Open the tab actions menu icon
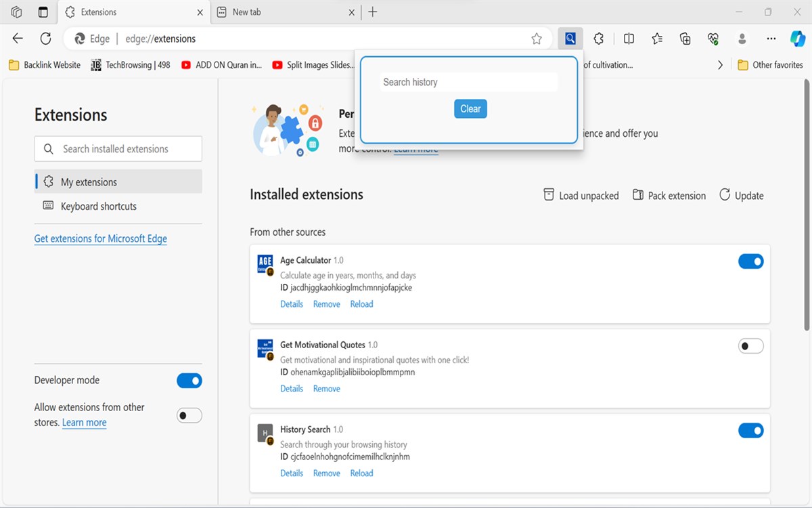812x508 pixels. [x=43, y=12]
